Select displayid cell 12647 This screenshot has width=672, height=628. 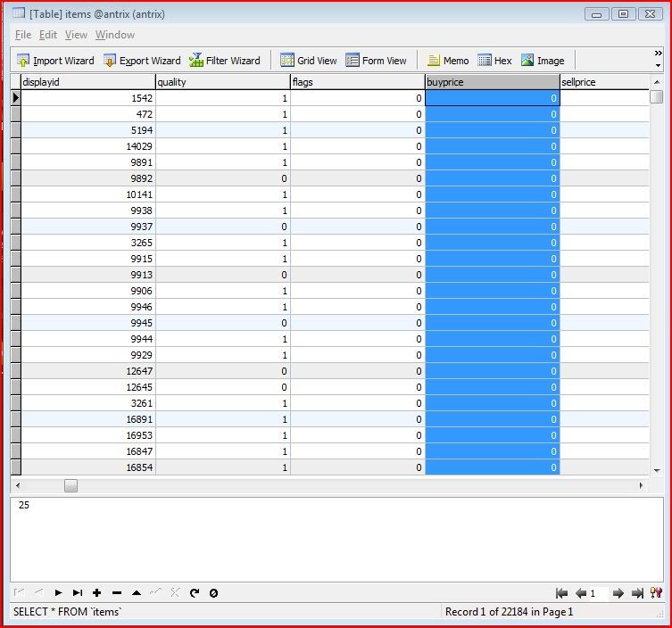click(88, 371)
